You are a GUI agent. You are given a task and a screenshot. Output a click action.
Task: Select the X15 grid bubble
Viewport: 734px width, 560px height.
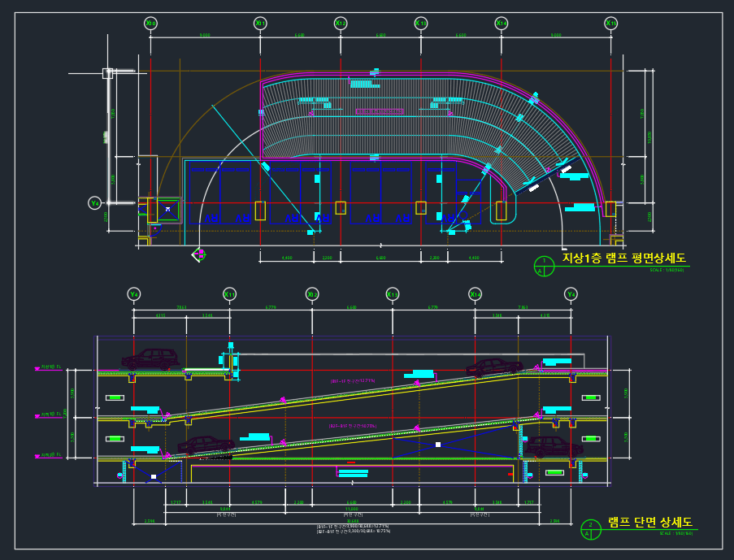click(x=611, y=23)
